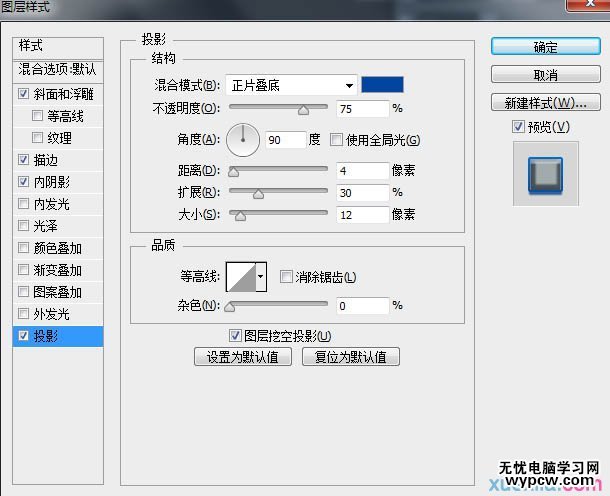This screenshot has height=496, width=610.
Task: Click the 杂色 noise slider handle
Action: pyautogui.click(x=230, y=307)
